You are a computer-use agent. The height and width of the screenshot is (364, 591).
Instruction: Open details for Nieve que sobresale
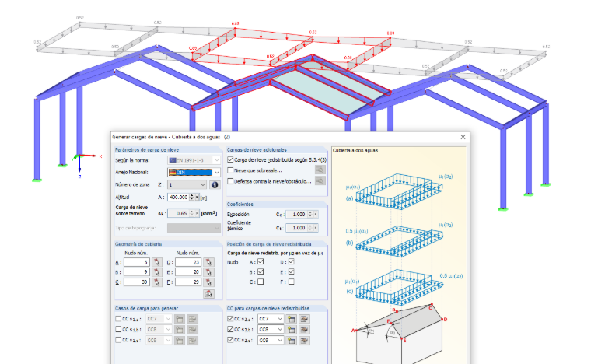click(320, 170)
